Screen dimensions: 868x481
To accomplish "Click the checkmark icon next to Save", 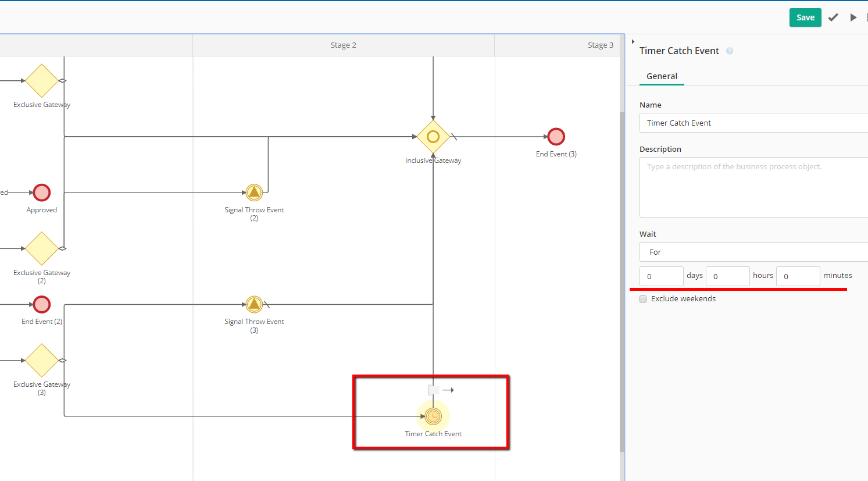I will 833,17.
